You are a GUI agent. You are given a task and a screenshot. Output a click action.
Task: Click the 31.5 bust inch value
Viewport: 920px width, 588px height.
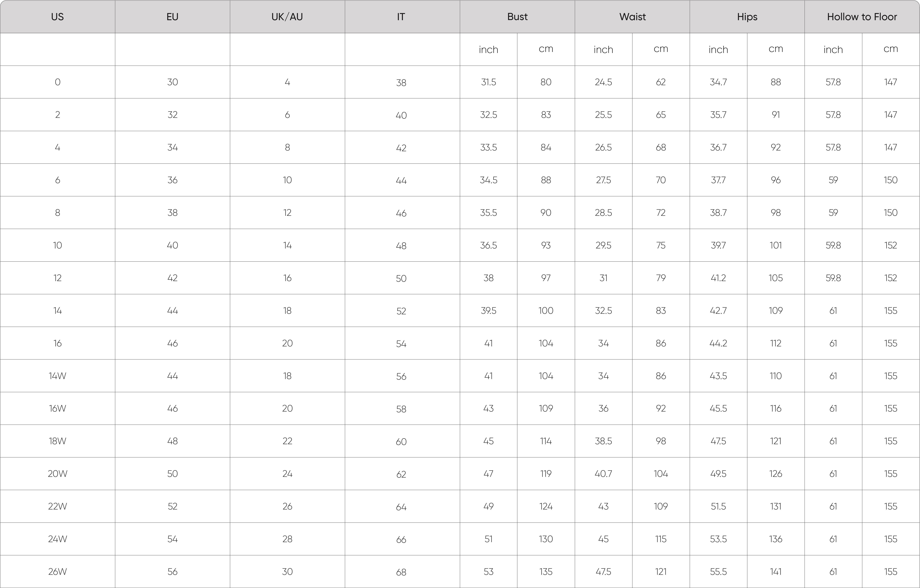click(489, 82)
